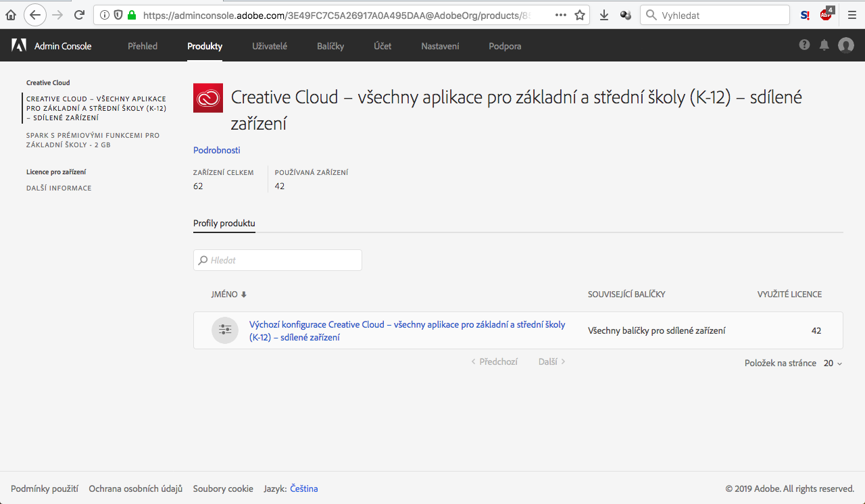
Task: Open the Přehled tab
Action: pyautogui.click(x=143, y=46)
